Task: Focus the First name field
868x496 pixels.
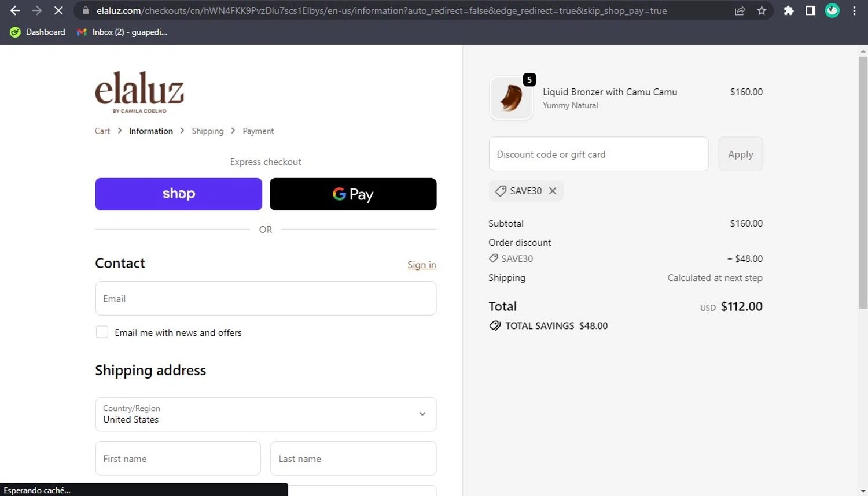Action: (x=178, y=458)
